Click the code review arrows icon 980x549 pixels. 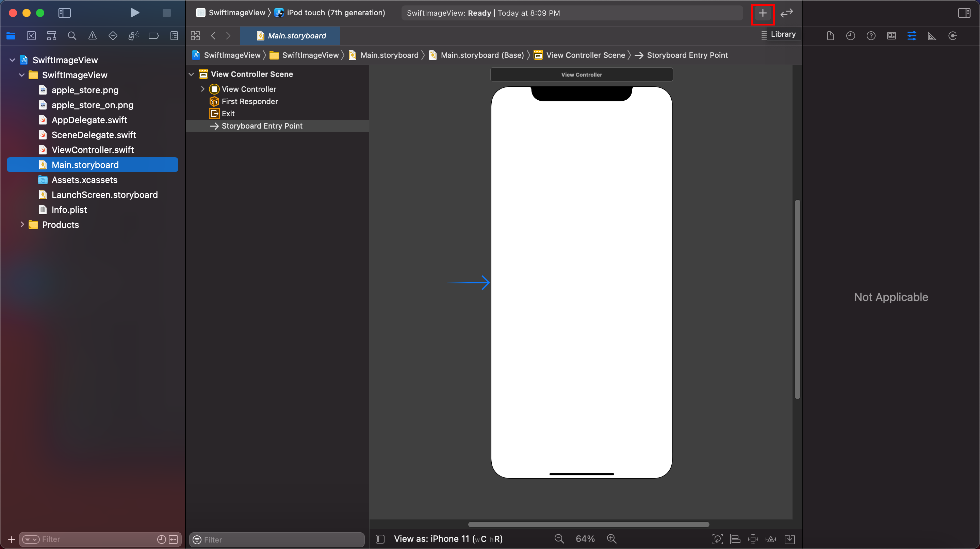(x=786, y=13)
